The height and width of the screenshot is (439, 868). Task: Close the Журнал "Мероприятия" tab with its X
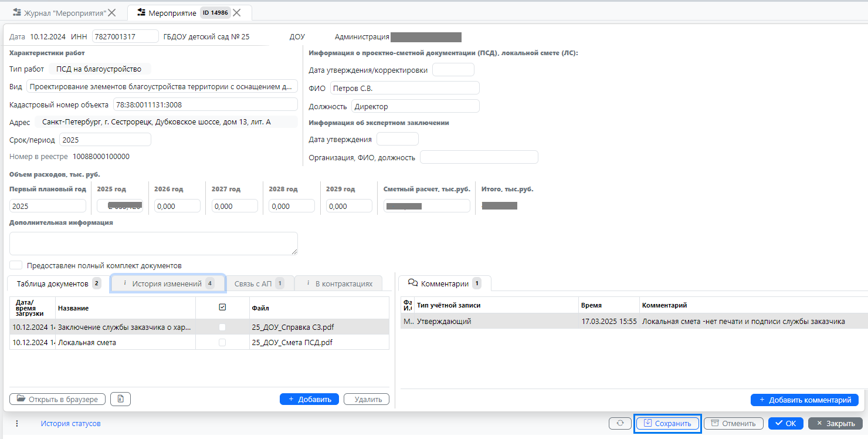112,12
